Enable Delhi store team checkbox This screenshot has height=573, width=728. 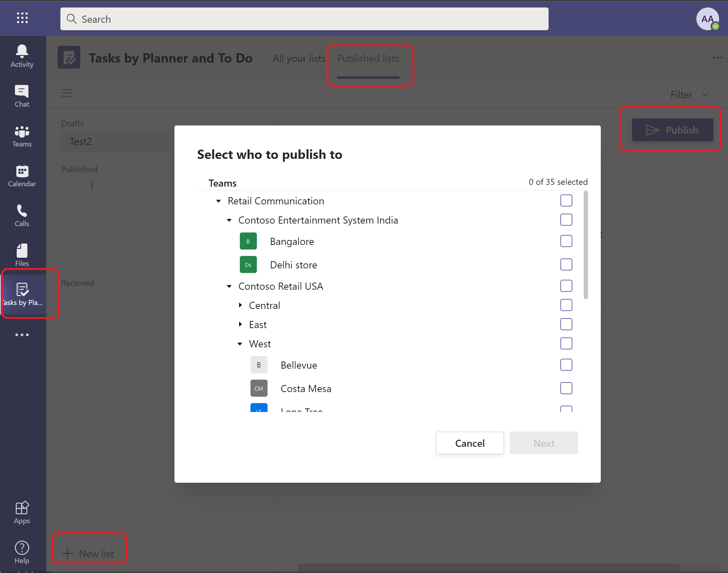point(566,264)
